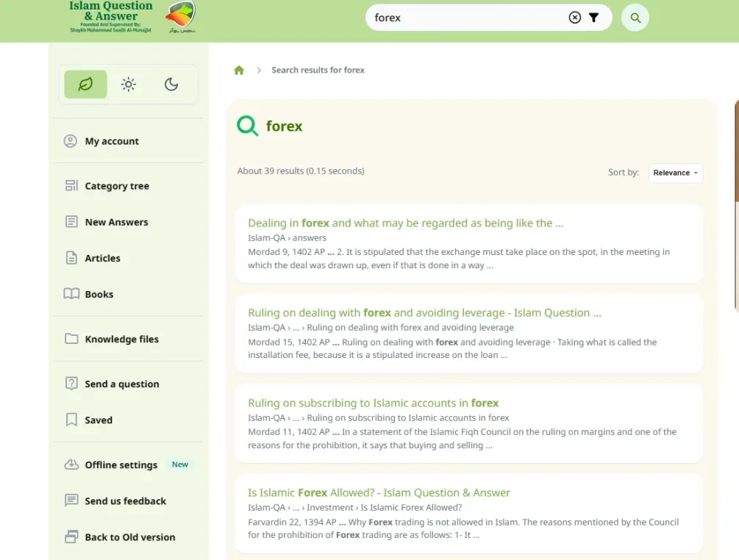
Task: Enable the dark moon theme
Action: (x=171, y=85)
